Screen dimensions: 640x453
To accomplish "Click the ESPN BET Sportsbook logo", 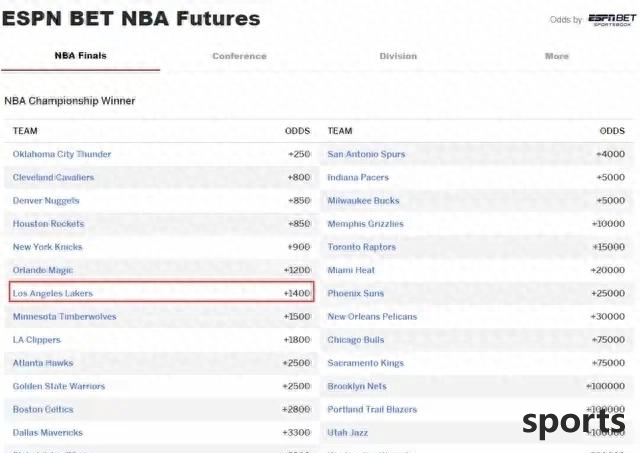I will tap(612, 19).
